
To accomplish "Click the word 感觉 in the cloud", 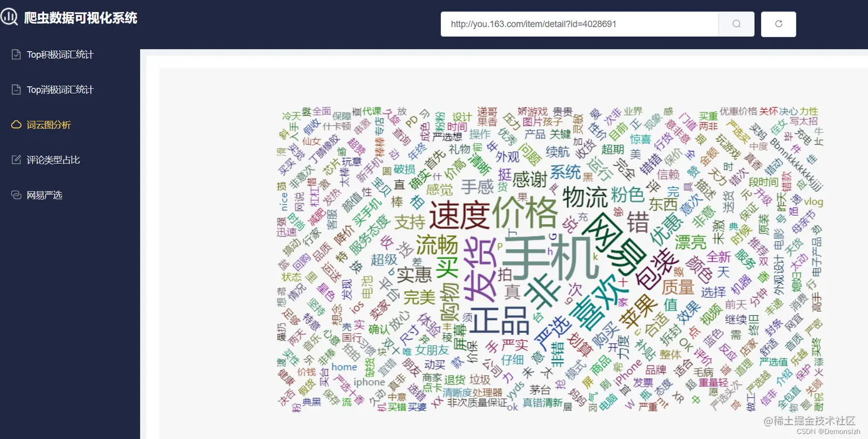I will (x=440, y=189).
